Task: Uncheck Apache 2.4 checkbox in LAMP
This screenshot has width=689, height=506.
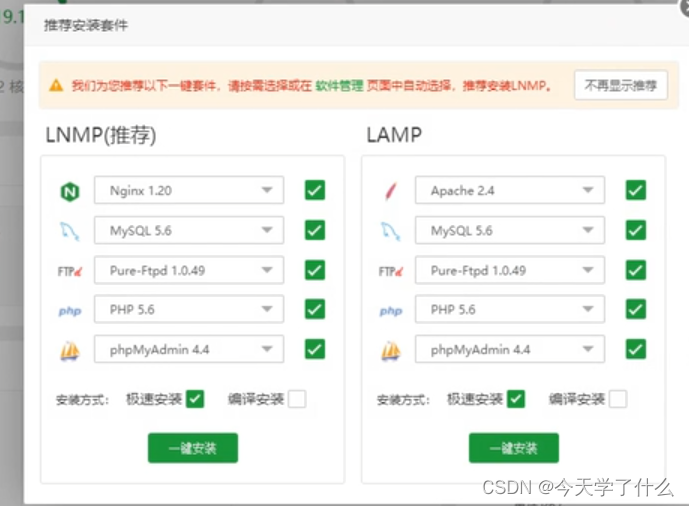Action: (636, 190)
